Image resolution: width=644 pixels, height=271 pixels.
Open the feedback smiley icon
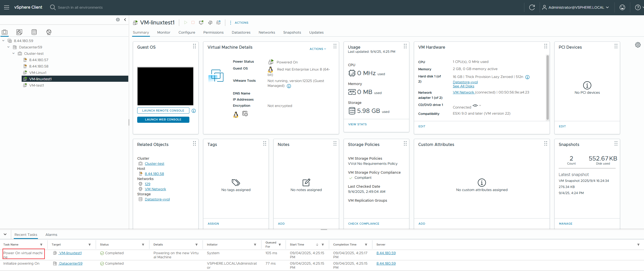click(x=622, y=7)
